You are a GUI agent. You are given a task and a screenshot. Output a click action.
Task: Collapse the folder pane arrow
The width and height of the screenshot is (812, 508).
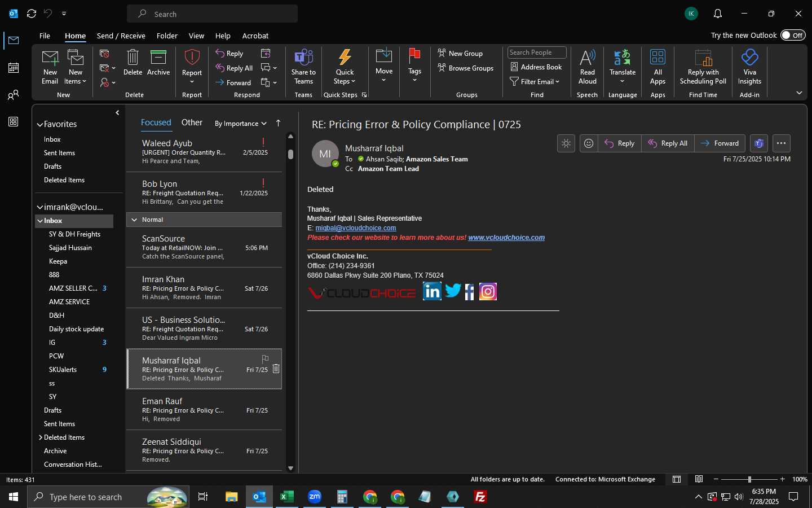tap(117, 113)
